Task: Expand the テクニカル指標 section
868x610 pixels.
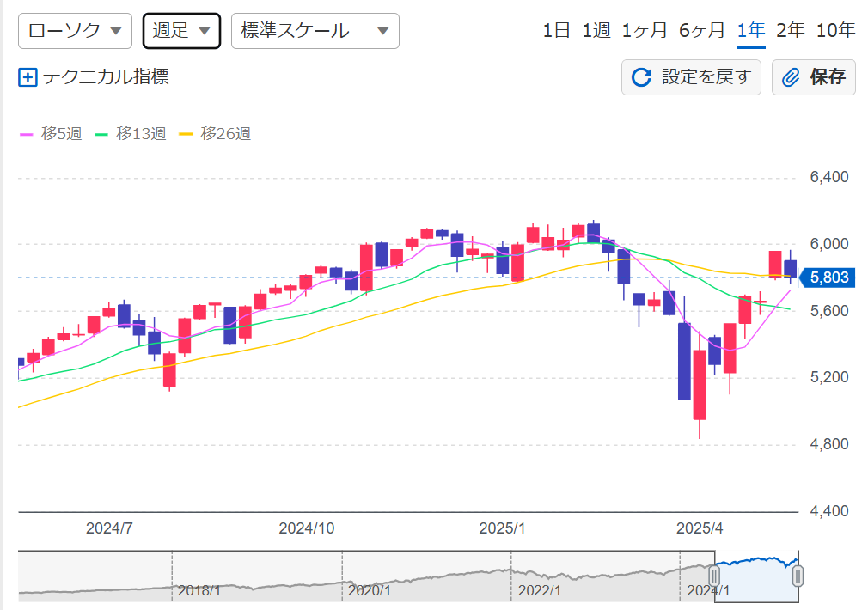Action: tap(94, 77)
